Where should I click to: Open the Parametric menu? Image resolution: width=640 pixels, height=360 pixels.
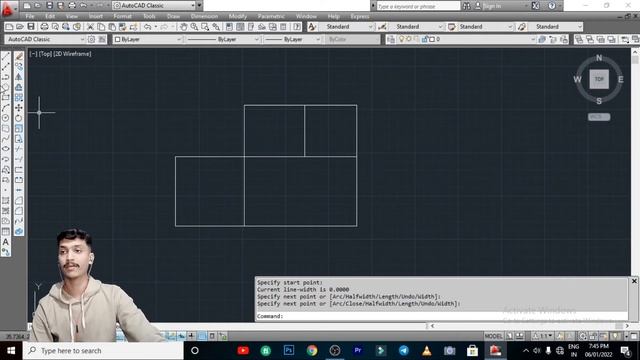coord(271,16)
